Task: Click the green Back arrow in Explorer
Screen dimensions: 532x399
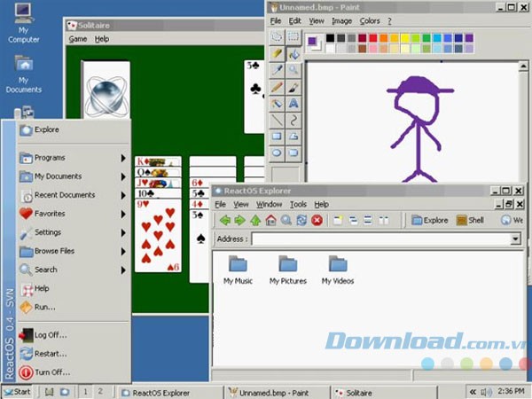Action: (x=225, y=220)
